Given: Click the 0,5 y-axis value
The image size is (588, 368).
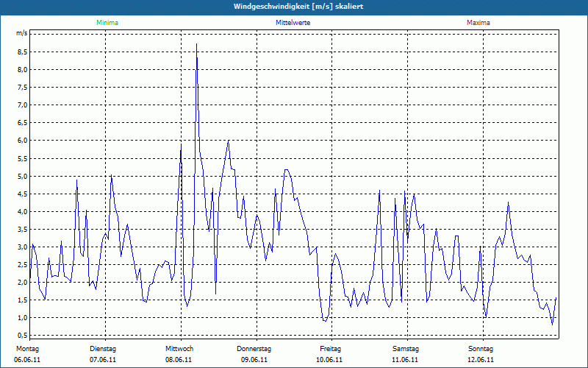Looking at the screenshot, I should (x=23, y=336).
